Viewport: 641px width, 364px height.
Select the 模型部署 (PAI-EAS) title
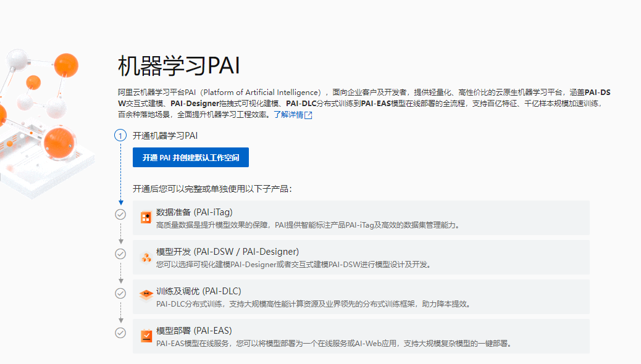(194, 331)
